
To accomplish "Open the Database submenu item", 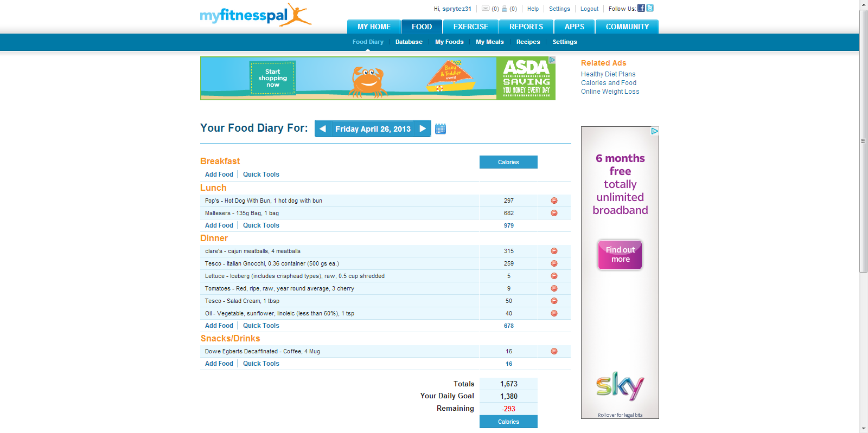I will click(409, 42).
